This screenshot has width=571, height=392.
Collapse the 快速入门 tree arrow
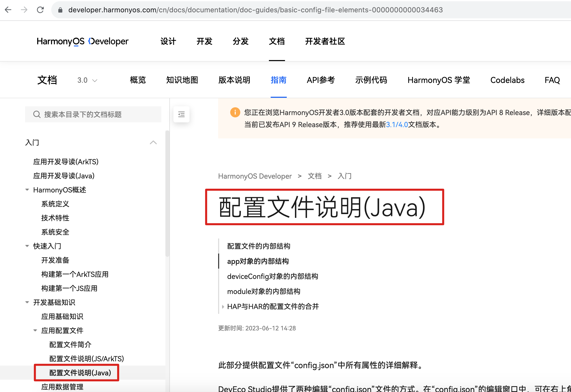tap(27, 246)
